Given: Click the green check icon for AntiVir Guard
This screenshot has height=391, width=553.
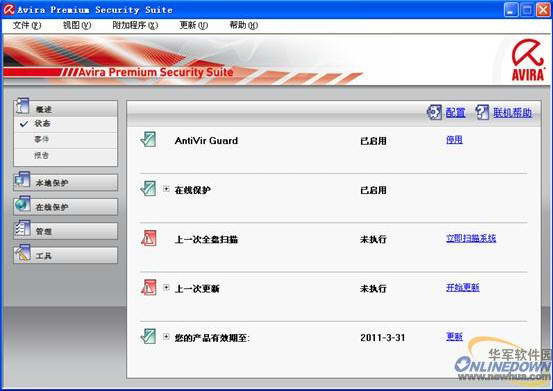Looking at the screenshot, I should (148, 140).
